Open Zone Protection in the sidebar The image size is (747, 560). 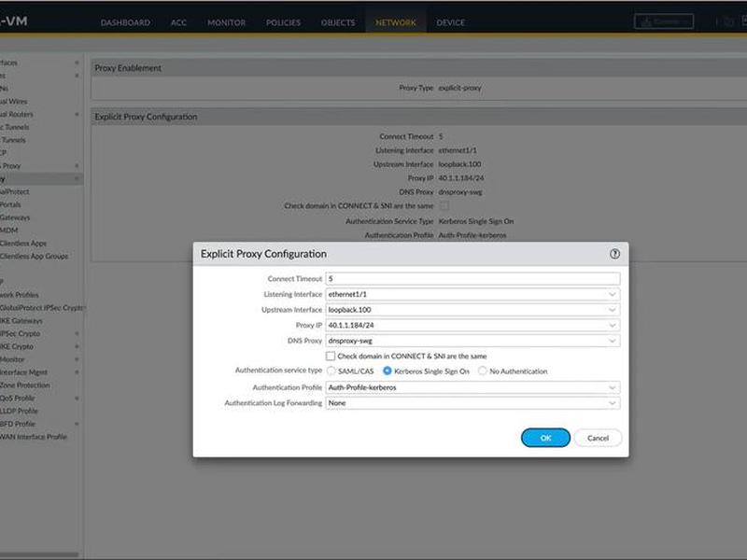click(25, 385)
